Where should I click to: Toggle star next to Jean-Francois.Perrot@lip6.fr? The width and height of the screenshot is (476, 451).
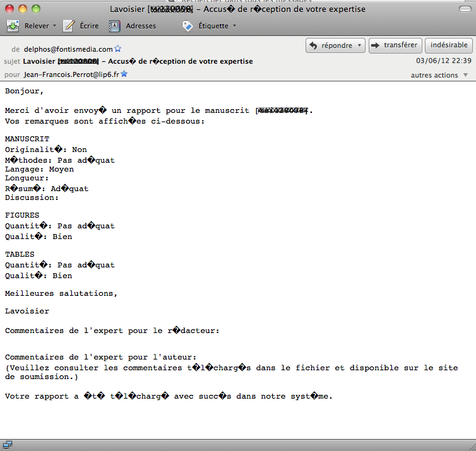coord(124,74)
